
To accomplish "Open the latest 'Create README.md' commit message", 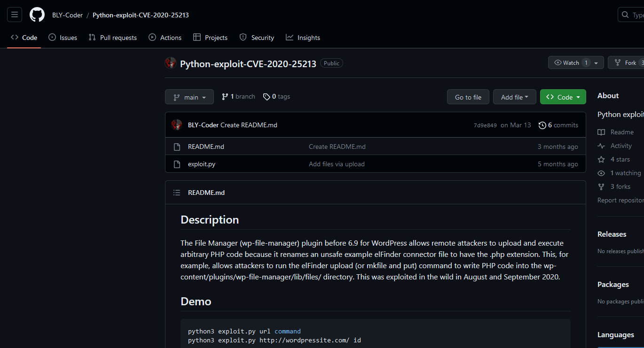I will pyautogui.click(x=249, y=125).
